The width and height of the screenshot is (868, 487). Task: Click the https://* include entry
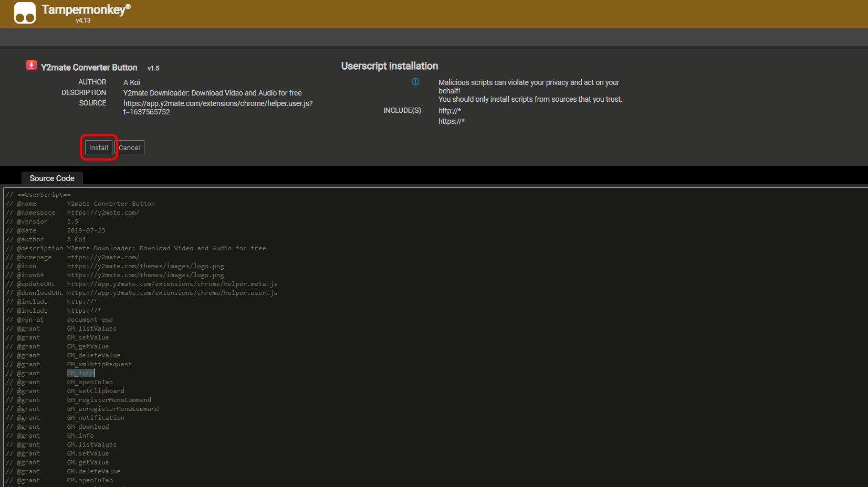click(452, 121)
